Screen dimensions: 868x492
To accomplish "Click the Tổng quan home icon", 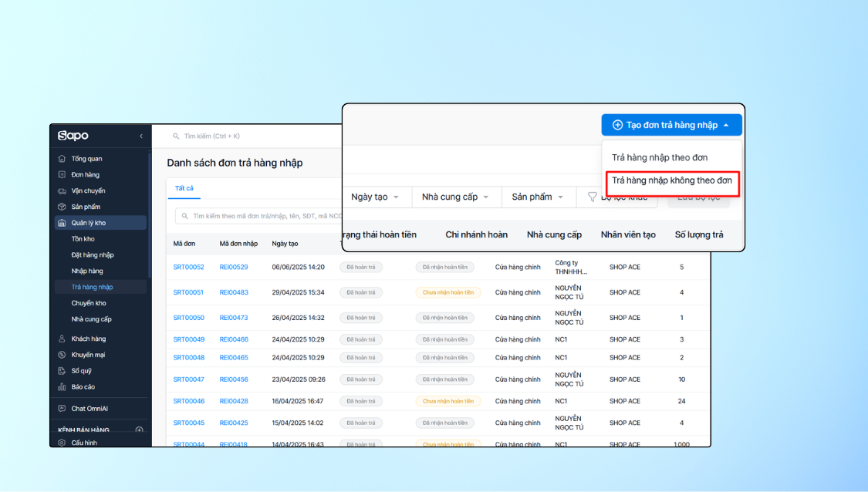I will 62,159.
